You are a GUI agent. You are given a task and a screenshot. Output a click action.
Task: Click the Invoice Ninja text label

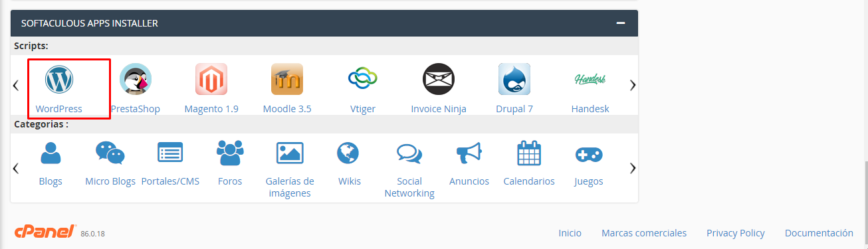[439, 109]
